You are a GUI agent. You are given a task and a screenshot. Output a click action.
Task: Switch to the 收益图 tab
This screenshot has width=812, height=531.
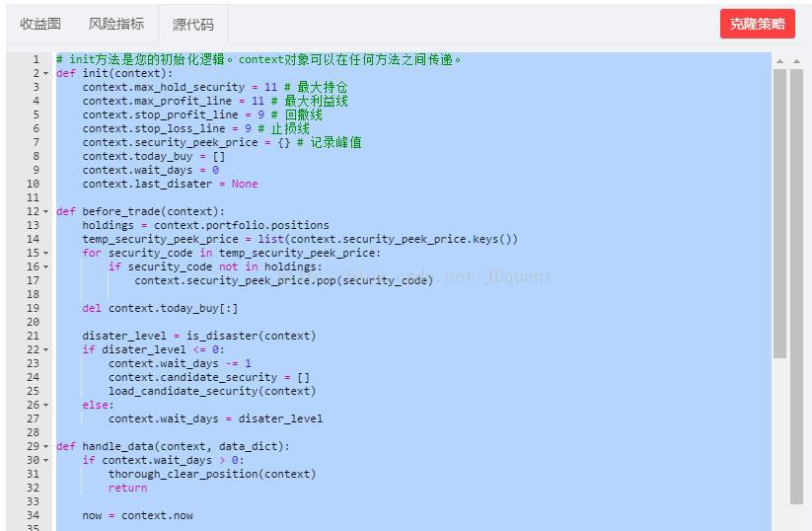click(x=40, y=24)
